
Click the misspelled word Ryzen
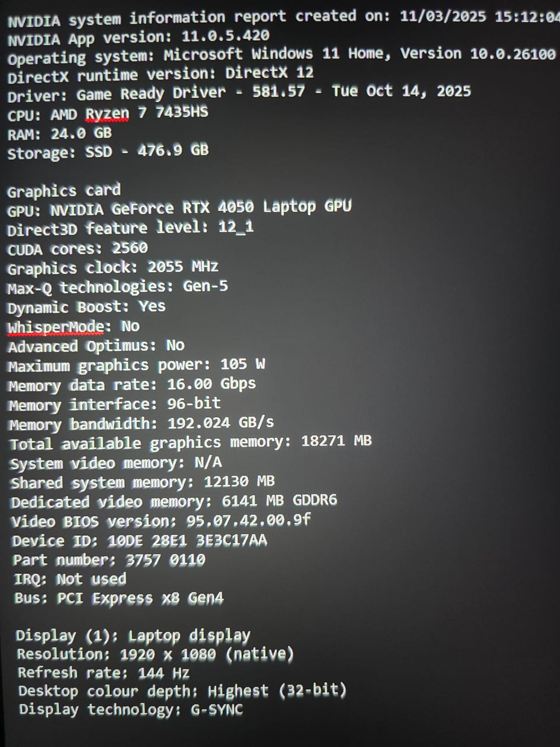[107, 113]
